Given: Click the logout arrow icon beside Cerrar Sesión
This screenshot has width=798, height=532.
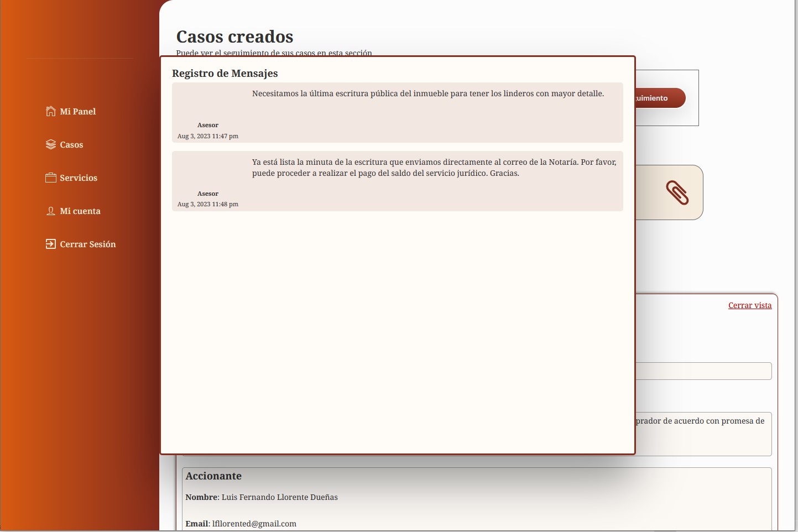Looking at the screenshot, I should [50, 244].
